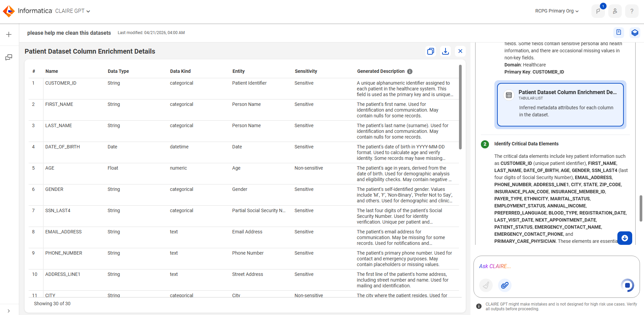This screenshot has width=644, height=315.
Task: Select the CUSTOMER_ID row name
Action: click(61, 83)
